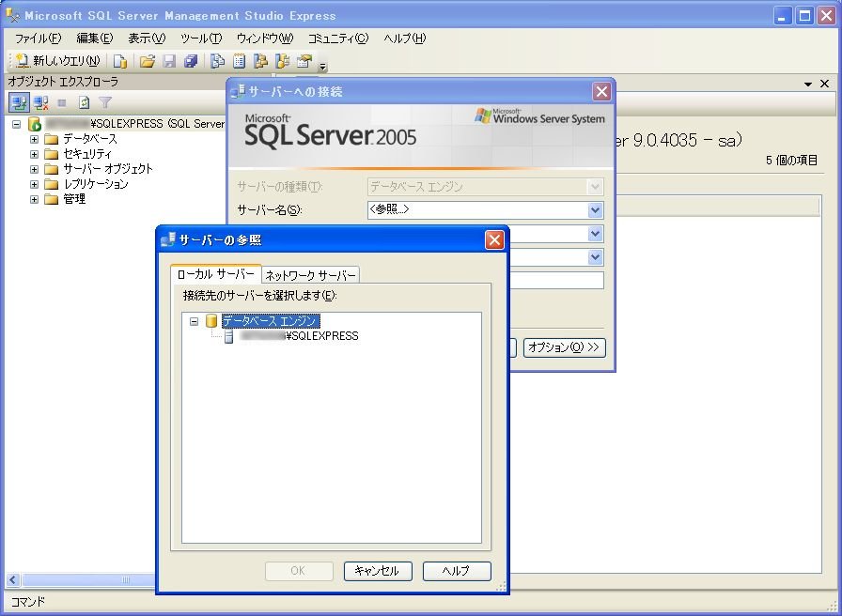Click the SQLEXPRESS server icon in browse dialog
The width and height of the screenshot is (842, 616).
coord(228,336)
